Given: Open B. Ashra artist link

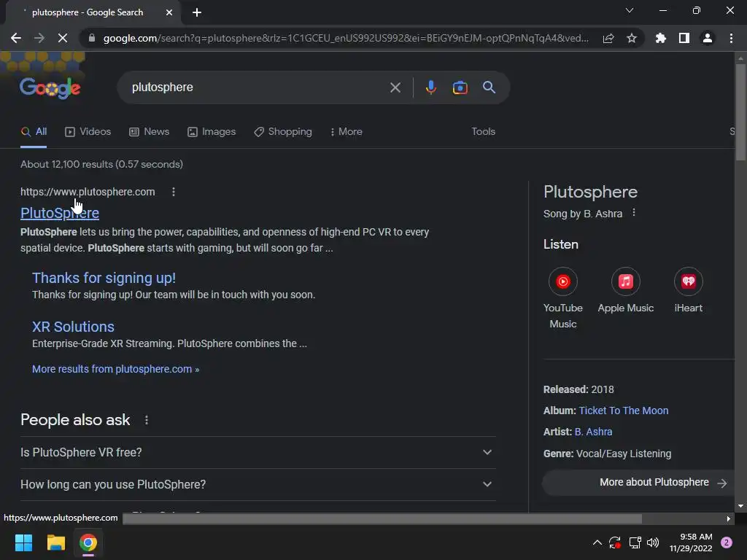Looking at the screenshot, I should tap(593, 432).
